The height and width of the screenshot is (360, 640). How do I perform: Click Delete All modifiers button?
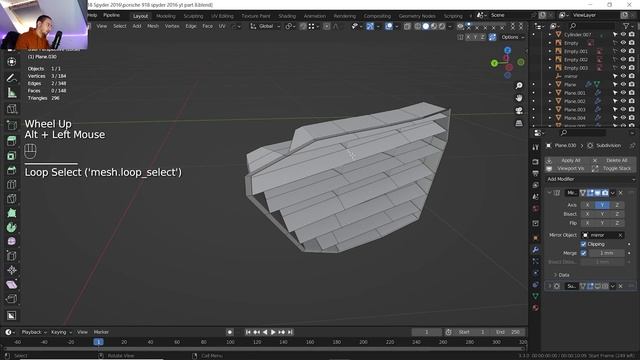[613, 160]
